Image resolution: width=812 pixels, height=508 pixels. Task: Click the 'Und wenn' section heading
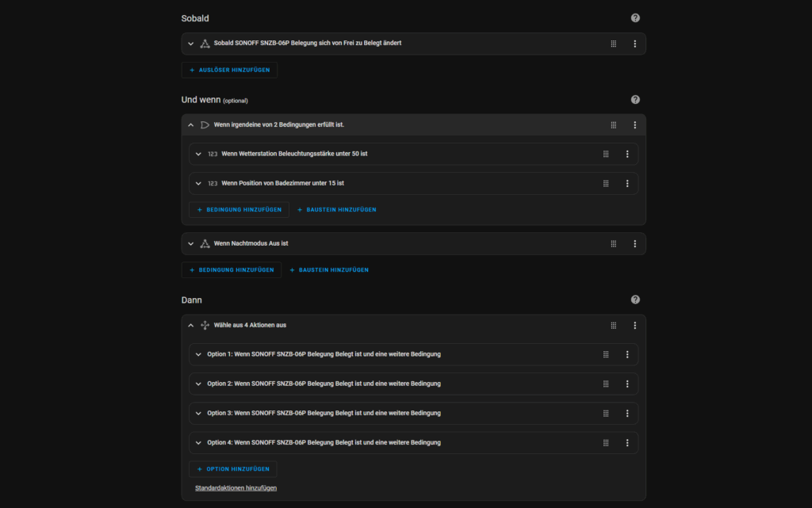[201, 100]
